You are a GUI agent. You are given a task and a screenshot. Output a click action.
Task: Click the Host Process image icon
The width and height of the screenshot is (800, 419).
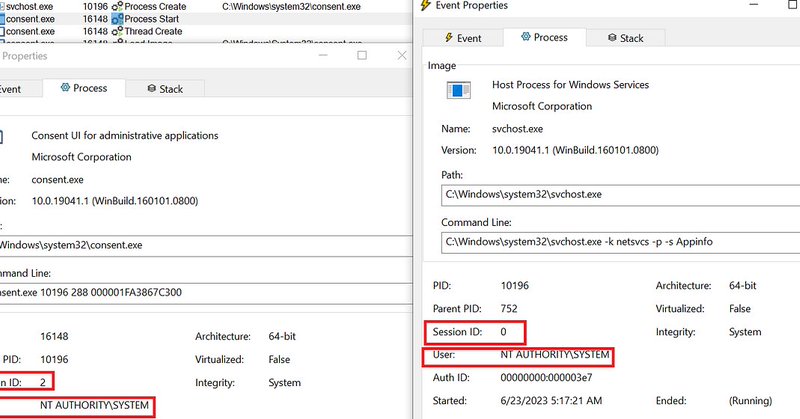click(x=459, y=91)
